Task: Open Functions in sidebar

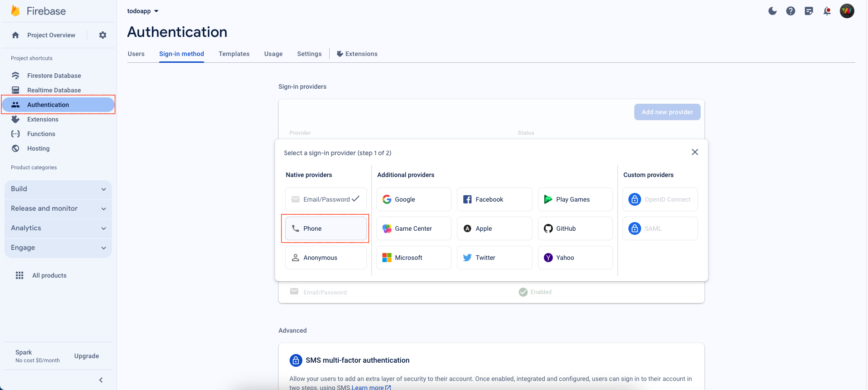Action: click(41, 134)
